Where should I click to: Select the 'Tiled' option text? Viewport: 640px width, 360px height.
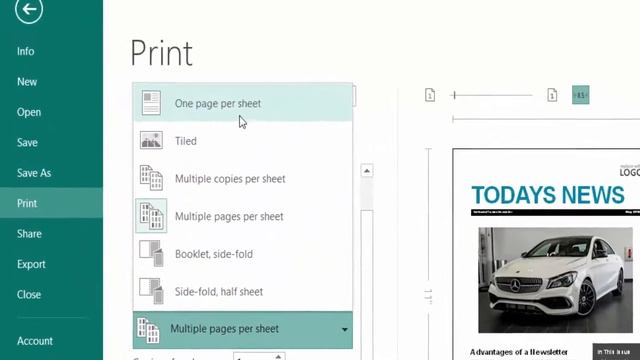coord(186,141)
